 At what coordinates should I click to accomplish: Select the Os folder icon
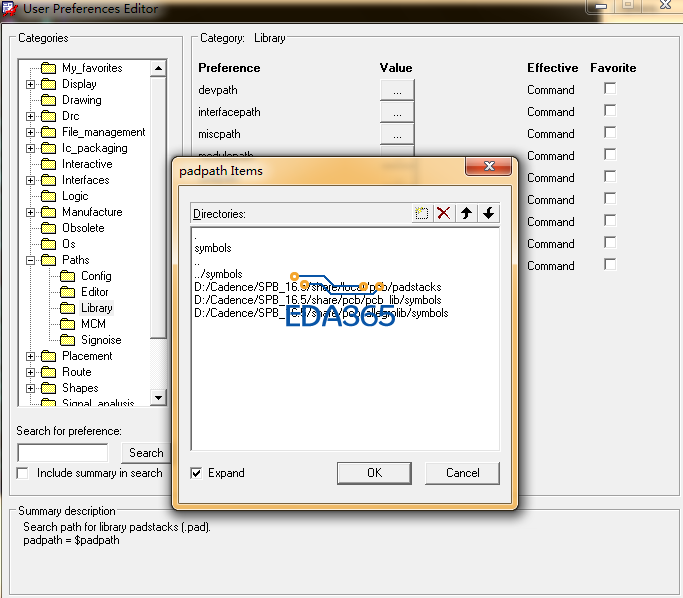[x=48, y=244]
